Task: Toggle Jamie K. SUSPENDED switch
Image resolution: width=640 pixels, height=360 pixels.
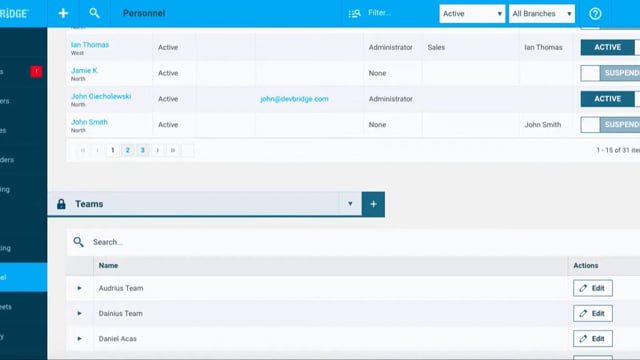Action: click(610, 73)
